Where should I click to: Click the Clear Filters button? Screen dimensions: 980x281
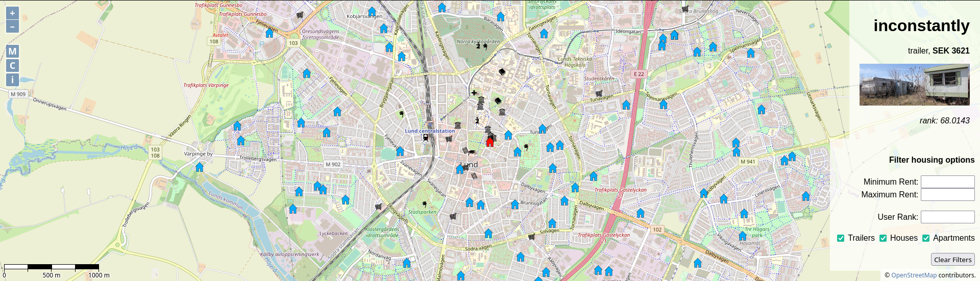coord(952,260)
